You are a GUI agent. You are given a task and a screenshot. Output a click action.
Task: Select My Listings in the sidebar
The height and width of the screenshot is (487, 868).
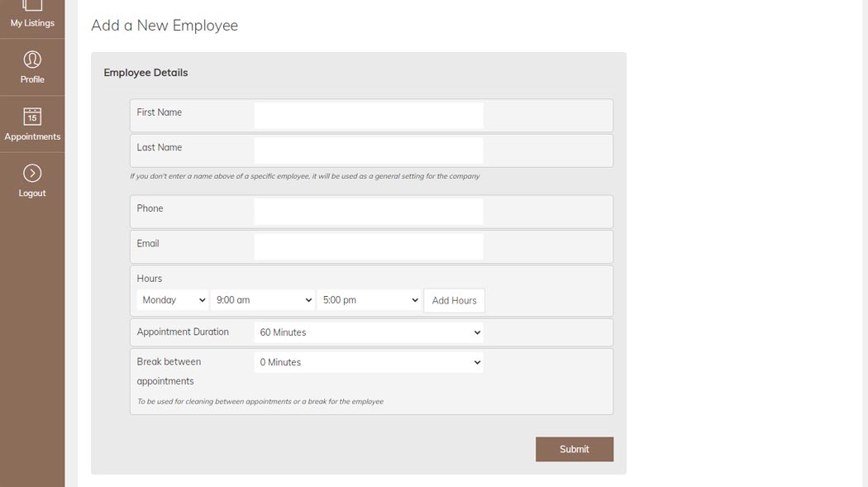pyautogui.click(x=31, y=22)
